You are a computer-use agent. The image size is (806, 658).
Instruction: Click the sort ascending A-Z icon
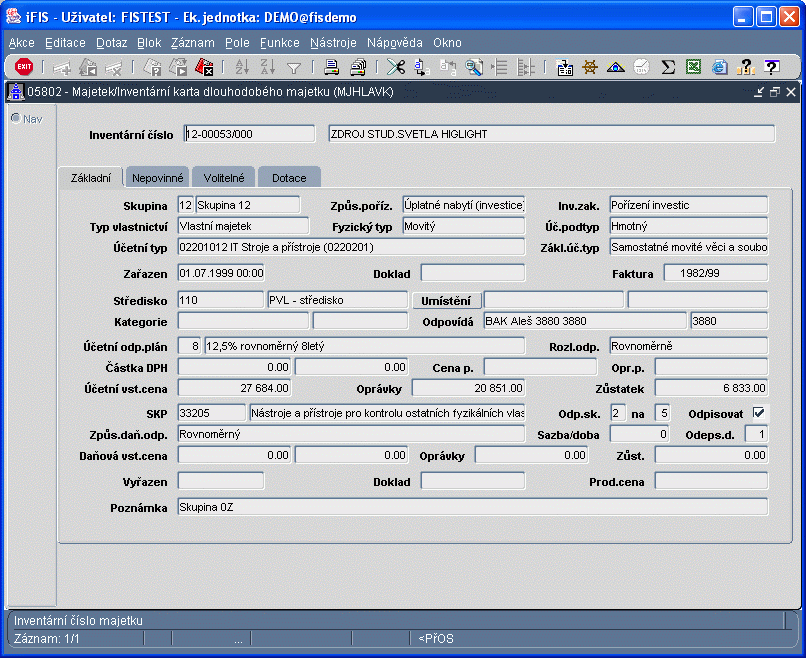(241, 67)
